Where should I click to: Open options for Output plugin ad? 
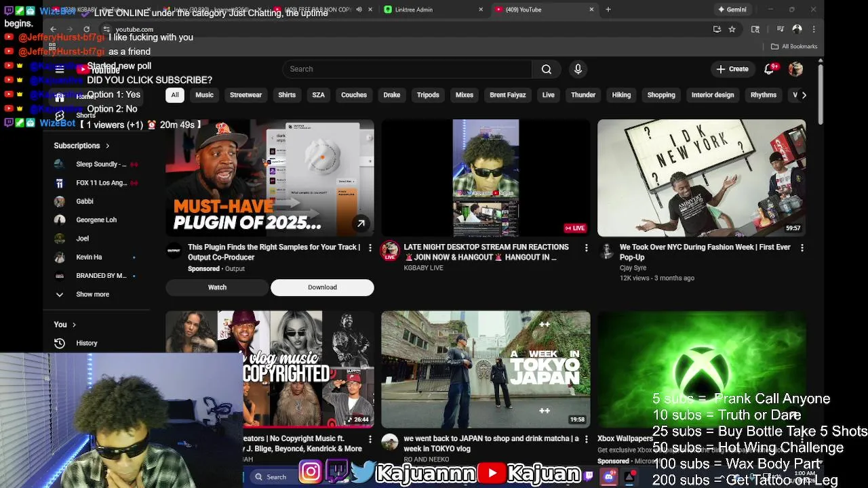point(370,248)
